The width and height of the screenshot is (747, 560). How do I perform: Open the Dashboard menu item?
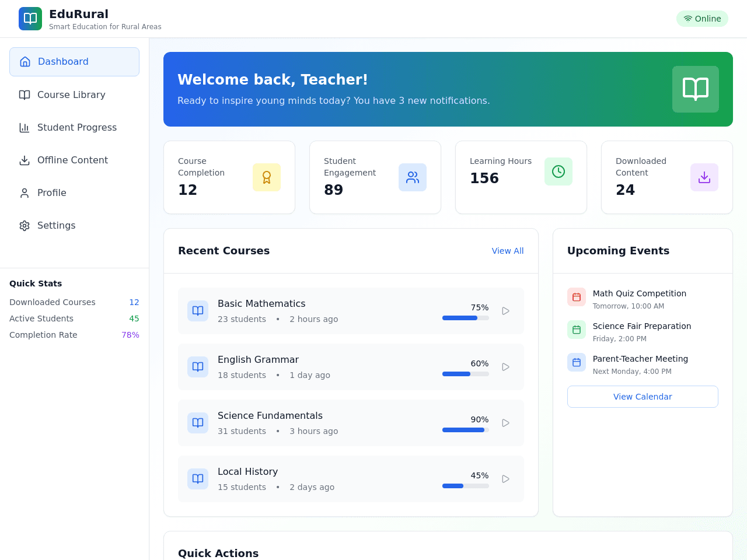point(74,62)
